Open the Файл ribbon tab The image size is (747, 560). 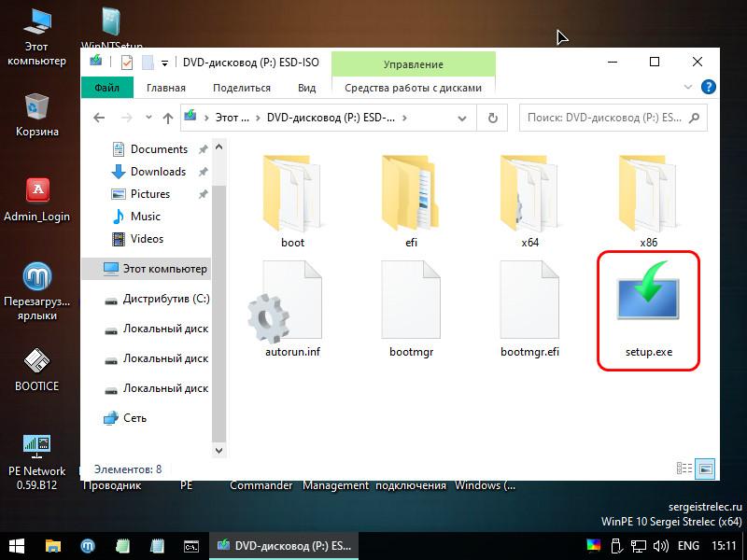[x=106, y=88]
